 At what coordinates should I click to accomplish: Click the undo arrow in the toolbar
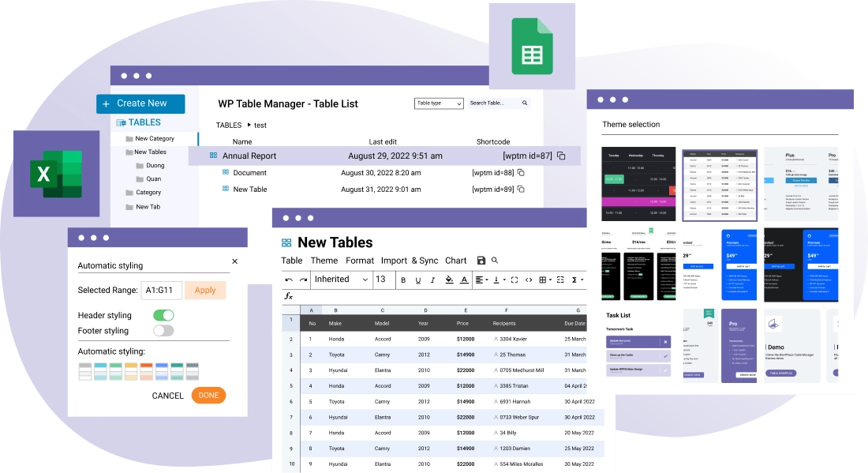click(289, 279)
